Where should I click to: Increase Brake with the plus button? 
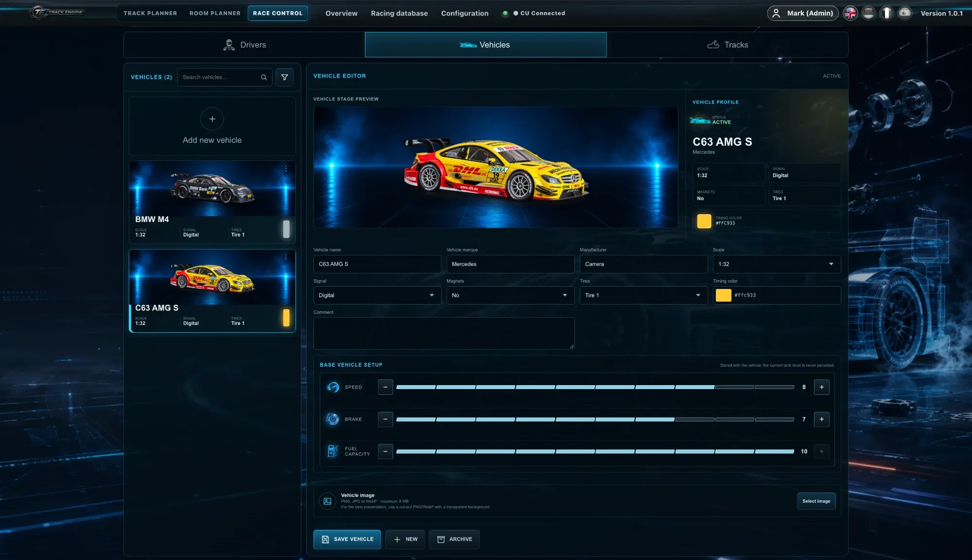pos(822,419)
